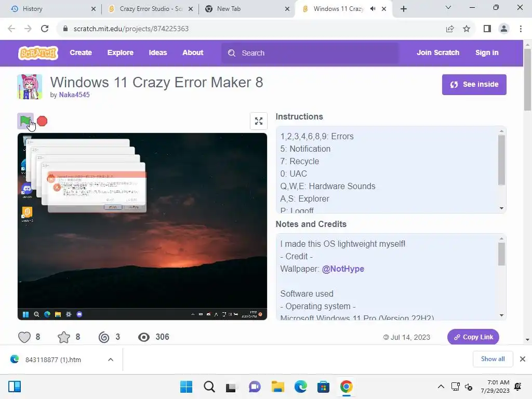Go forward with browser forward arrow
Image resolution: width=532 pixels, height=399 pixels.
pyautogui.click(x=28, y=29)
